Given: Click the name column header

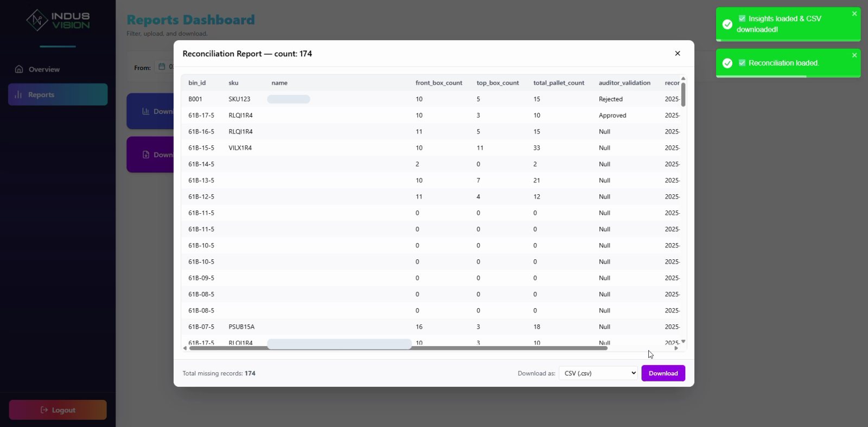Looking at the screenshot, I should pos(279,83).
